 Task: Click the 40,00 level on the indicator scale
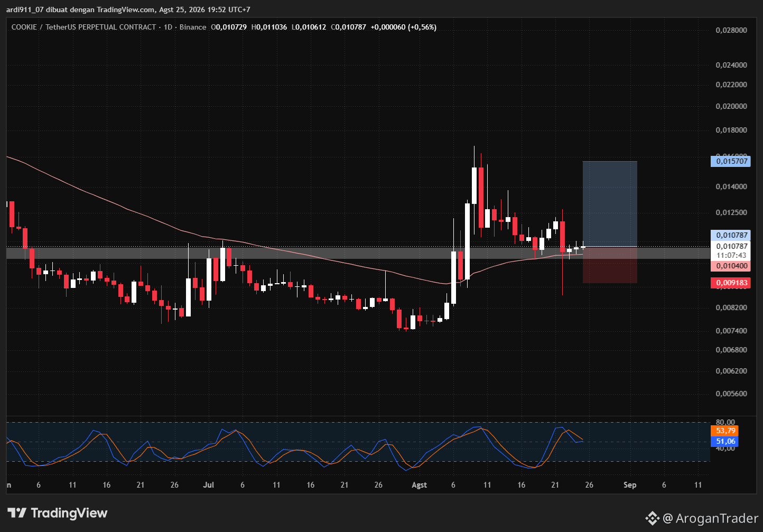pyautogui.click(x=725, y=449)
